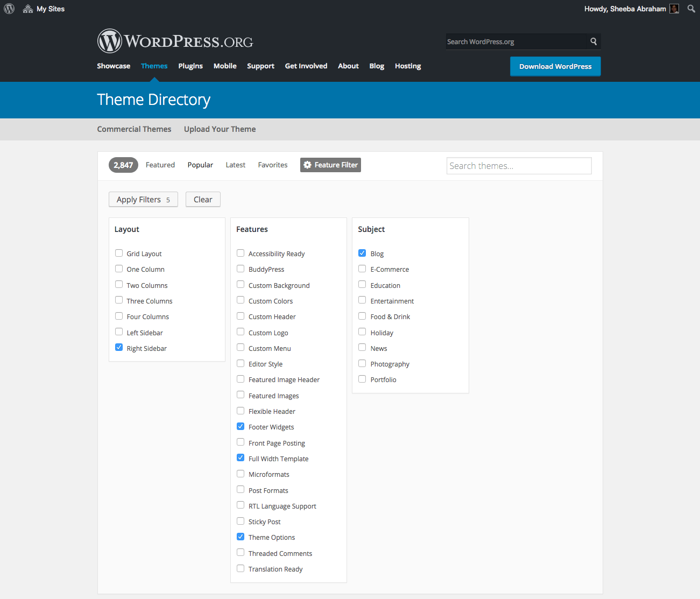Image resolution: width=700 pixels, height=599 pixels.
Task: Uncheck the Right Sidebar layout filter
Action: [x=118, y=347]
